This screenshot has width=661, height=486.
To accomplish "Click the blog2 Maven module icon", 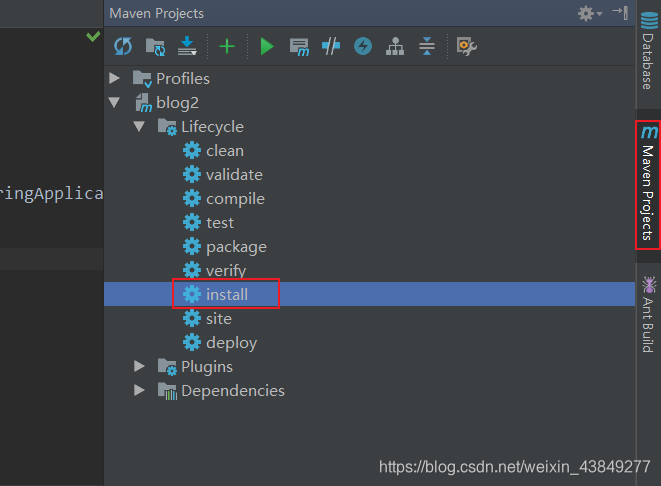I will click(143, 103).
